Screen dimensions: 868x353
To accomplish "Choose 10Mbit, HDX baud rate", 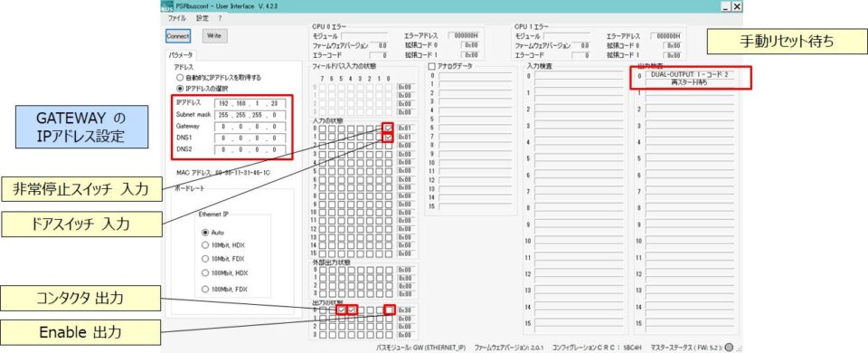I will 205,245.
